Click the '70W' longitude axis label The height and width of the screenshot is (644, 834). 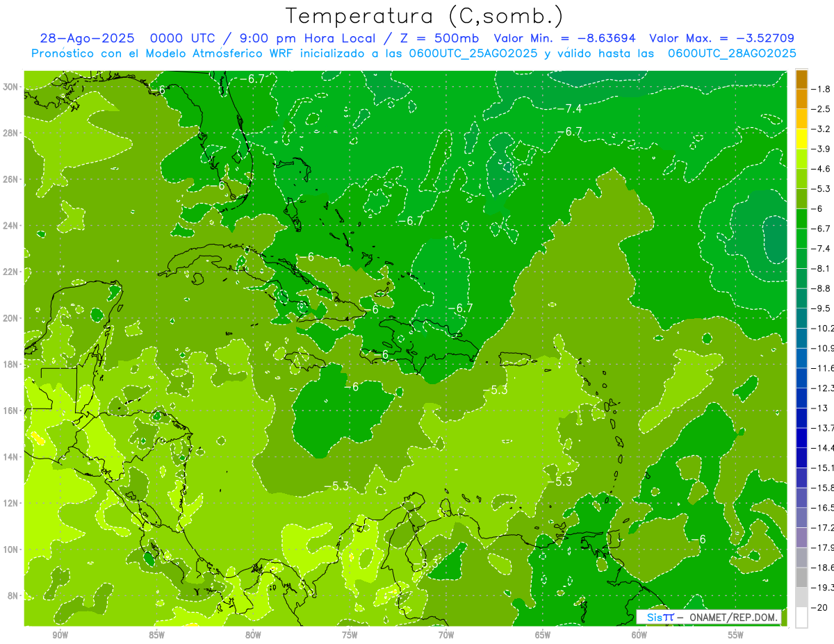point(446,635)
